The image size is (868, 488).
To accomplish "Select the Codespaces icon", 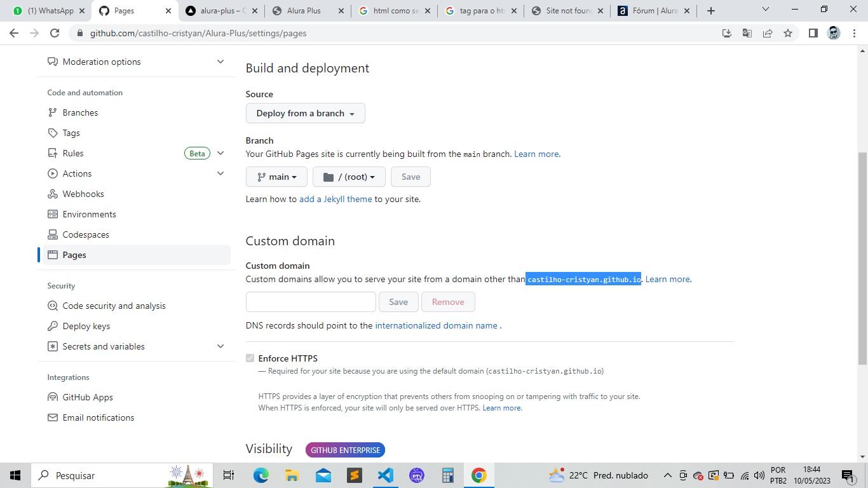I will 53,234.
